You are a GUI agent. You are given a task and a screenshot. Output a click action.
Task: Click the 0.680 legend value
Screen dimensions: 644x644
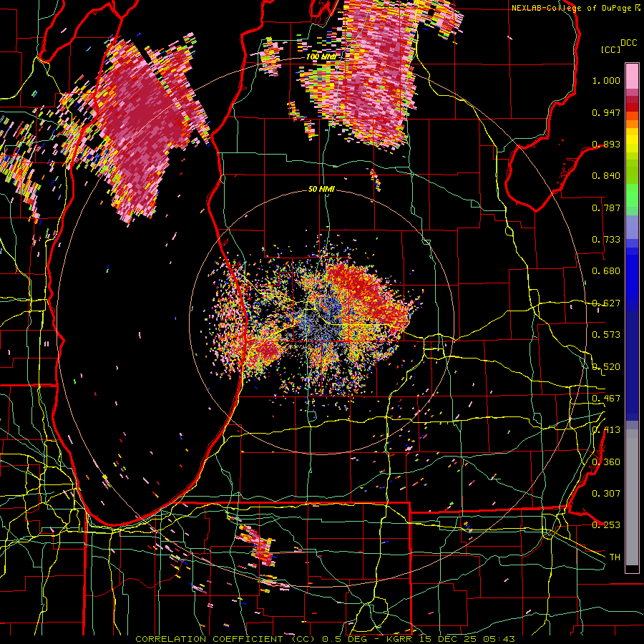pyautogui.click(x=606, y=271)
